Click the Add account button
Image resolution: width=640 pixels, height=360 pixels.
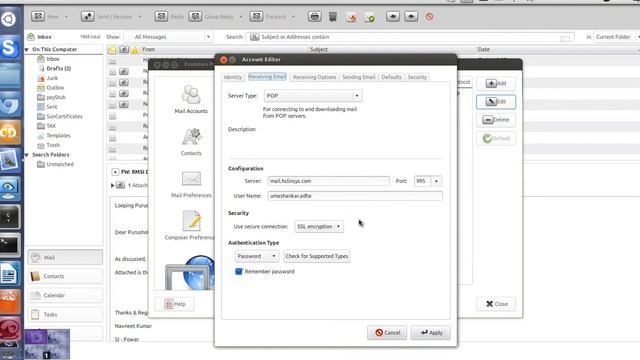(x=496, y=83)
